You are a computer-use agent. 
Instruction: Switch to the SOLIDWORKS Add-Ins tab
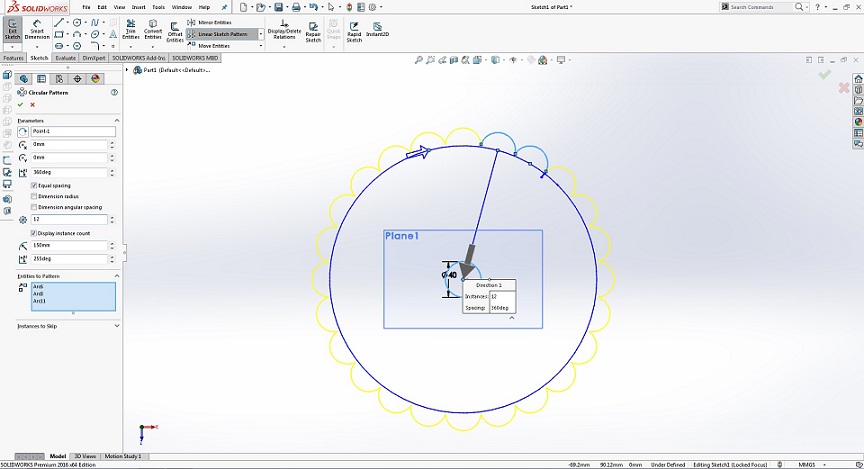tap(139, 58)
